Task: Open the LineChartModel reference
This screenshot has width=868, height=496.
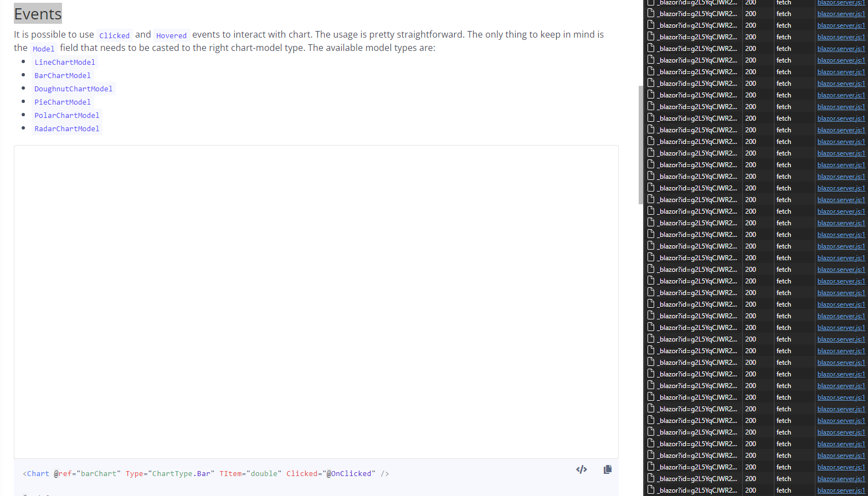Action: click(65, 62)
